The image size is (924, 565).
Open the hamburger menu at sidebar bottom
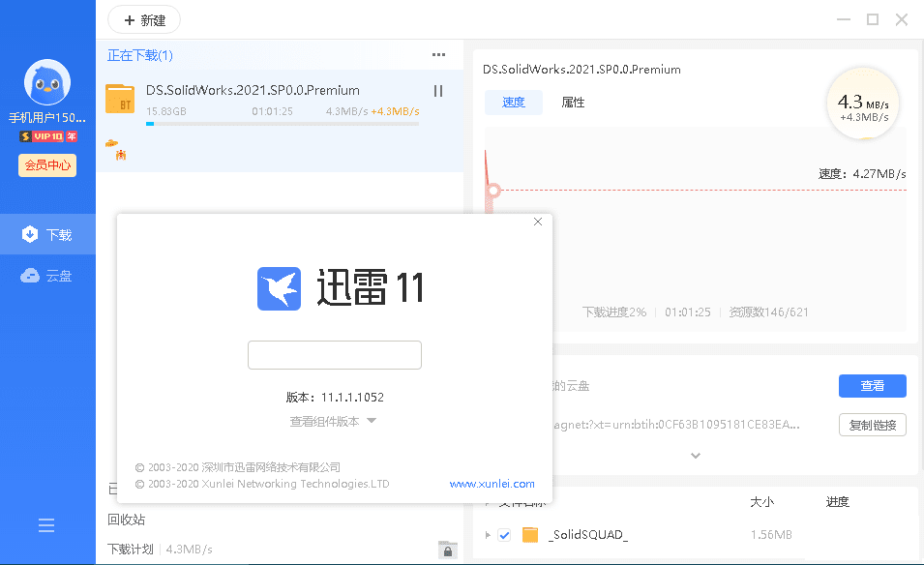pos(46,525)
